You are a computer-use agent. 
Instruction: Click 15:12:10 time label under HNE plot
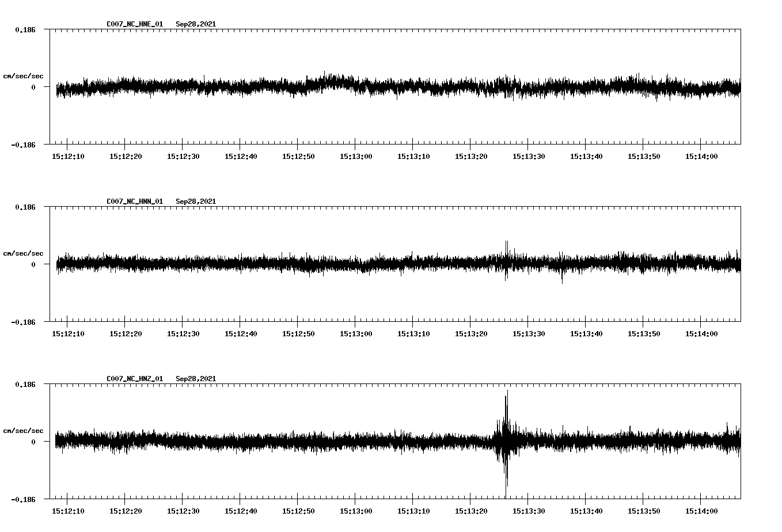point(68,157)
